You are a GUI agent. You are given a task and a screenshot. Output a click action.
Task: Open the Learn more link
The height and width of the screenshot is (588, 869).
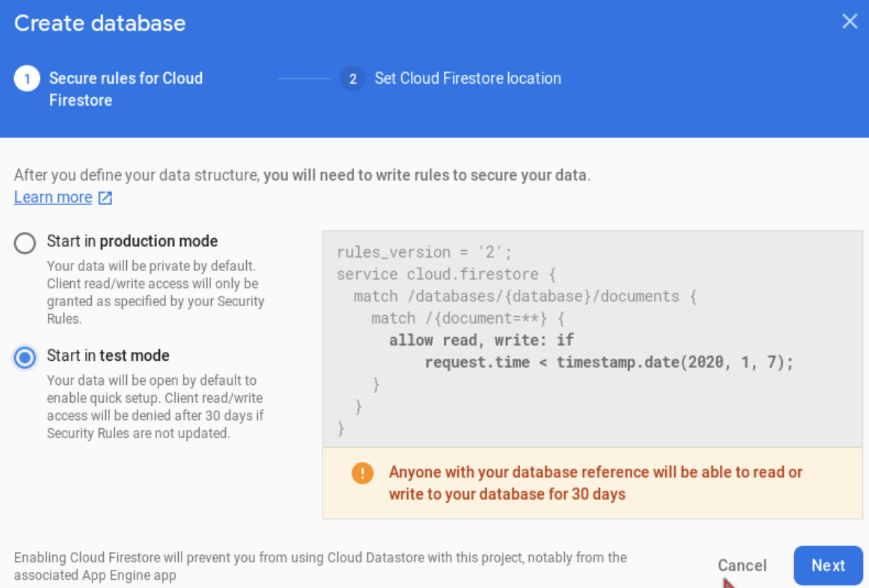[53, 198]
